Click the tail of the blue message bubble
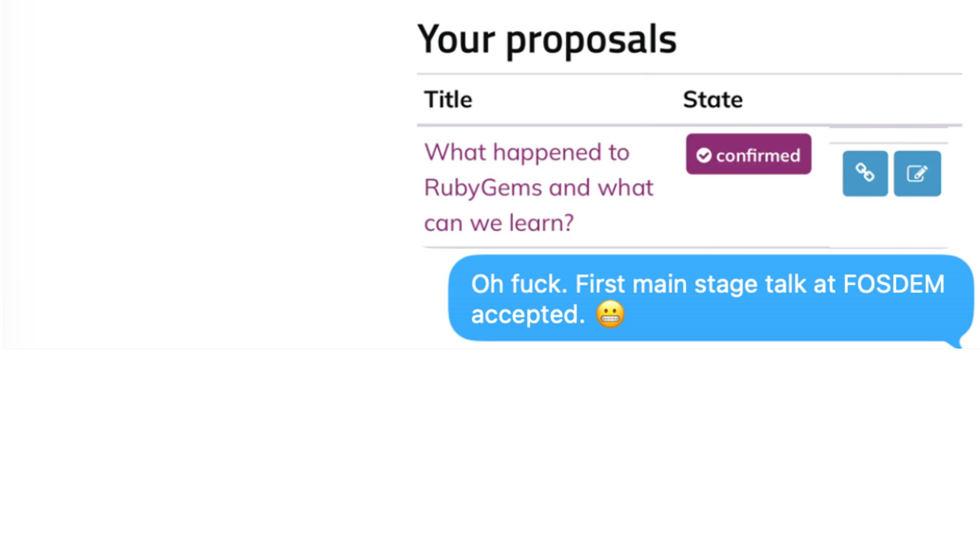The image size is (980, 551). pyautogui.click(x=956, y=343)
